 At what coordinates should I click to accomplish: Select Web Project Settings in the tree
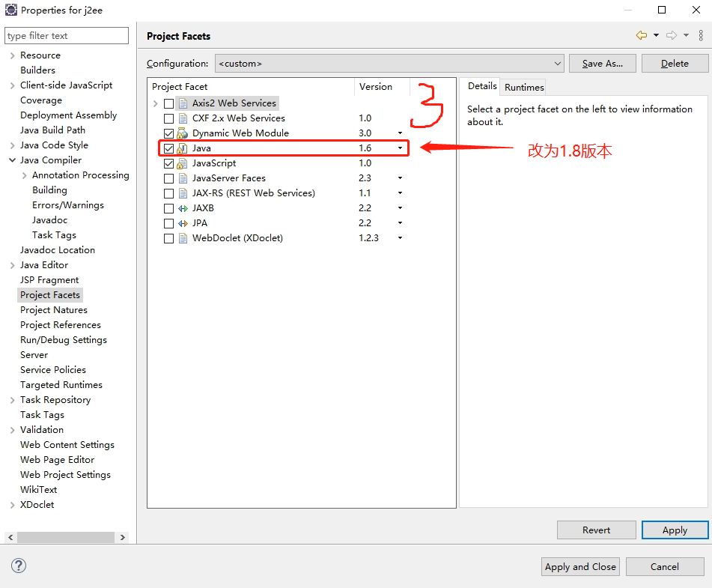(65, 475)
